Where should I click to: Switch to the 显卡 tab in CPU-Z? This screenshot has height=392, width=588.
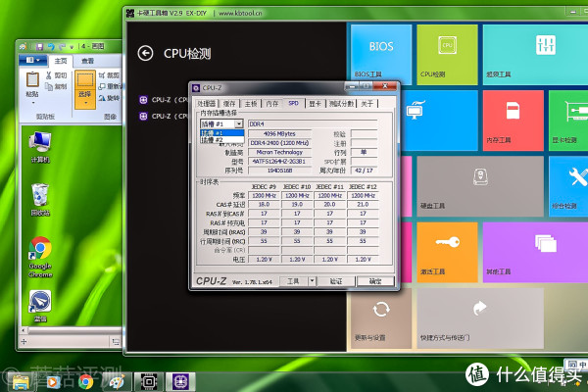315,104
